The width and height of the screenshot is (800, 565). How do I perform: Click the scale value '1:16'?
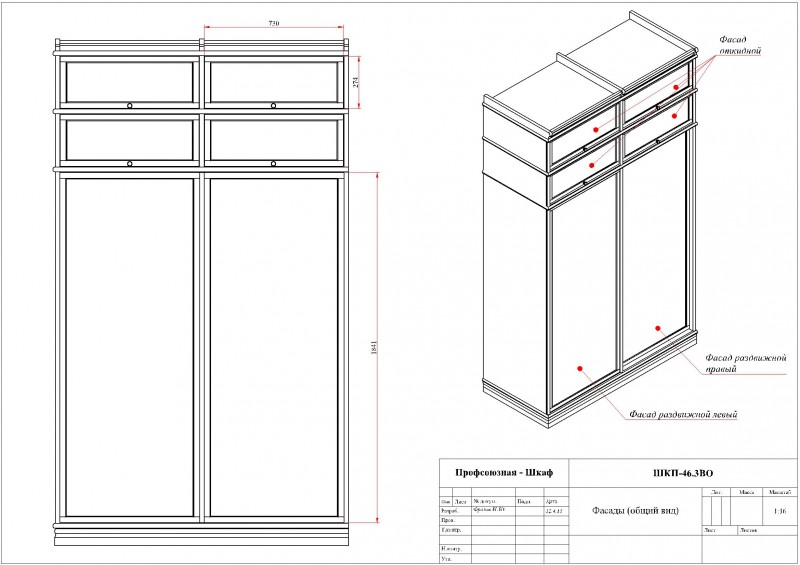coord(780,510)
